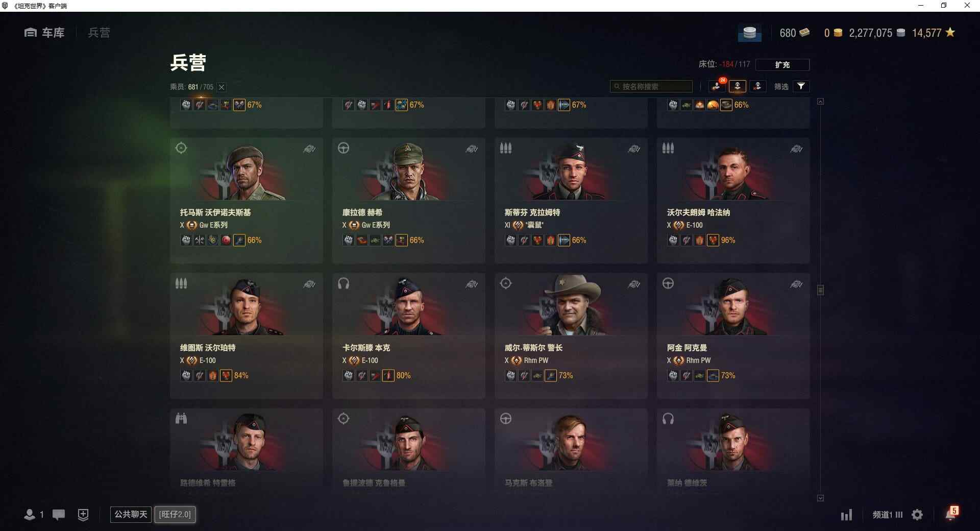Open the 公共聊天 public chat channel
980x531 pixels.
click(131, 514)
